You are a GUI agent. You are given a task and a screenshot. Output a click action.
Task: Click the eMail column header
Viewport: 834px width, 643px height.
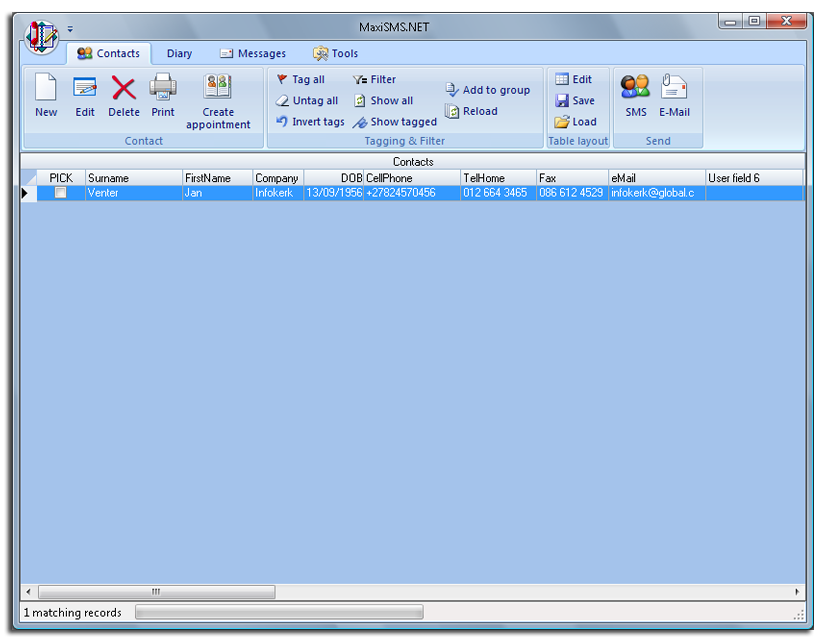pyautogui.click(x=657, y=178)
